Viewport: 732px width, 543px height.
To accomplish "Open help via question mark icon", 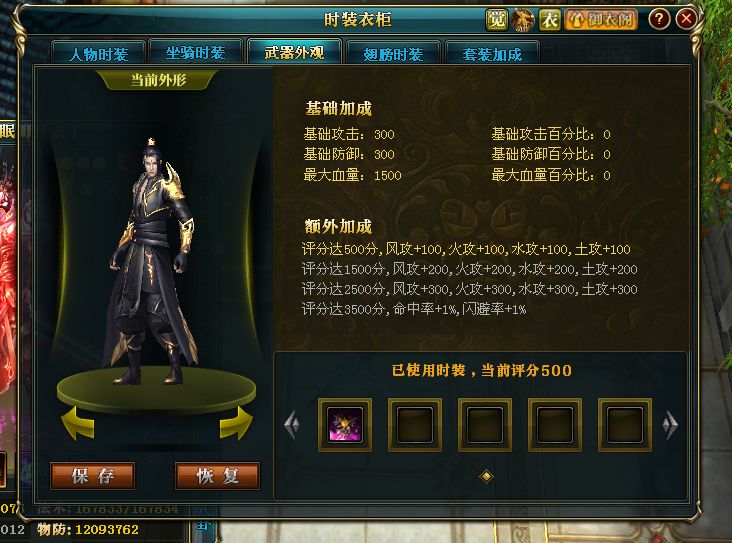I will click(659, 20).
